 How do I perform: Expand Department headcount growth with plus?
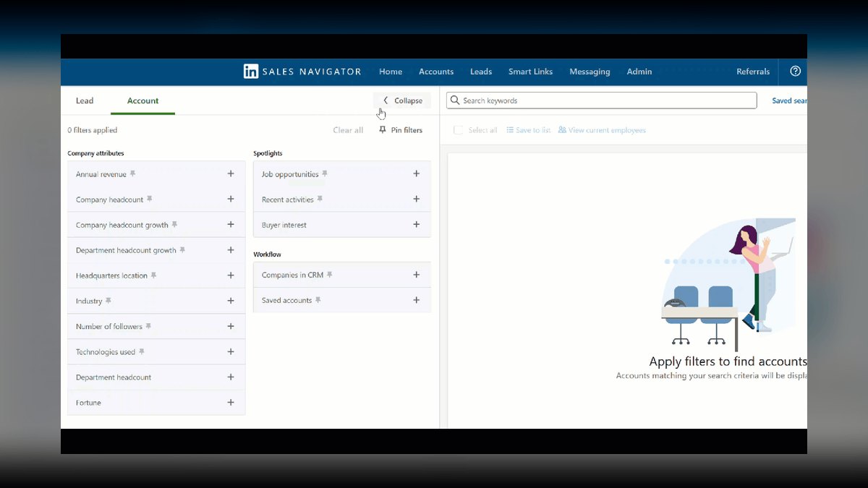(x=231, y=249)
